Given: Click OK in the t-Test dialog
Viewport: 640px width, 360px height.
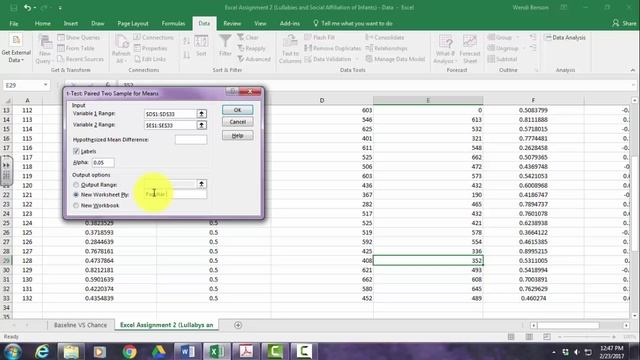Looking at the screenshot, I should pos(238,110).
